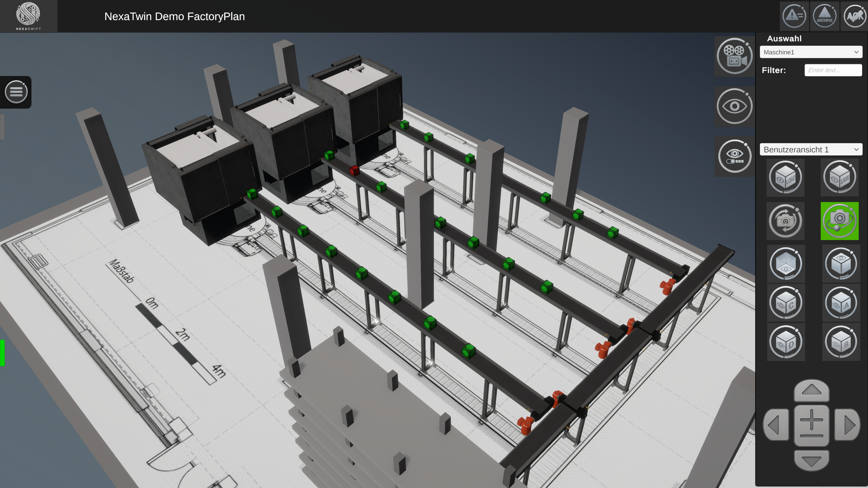Open the Benutzeransicht 1 dropdown
The image size is (868, 488).
[811, 149]
